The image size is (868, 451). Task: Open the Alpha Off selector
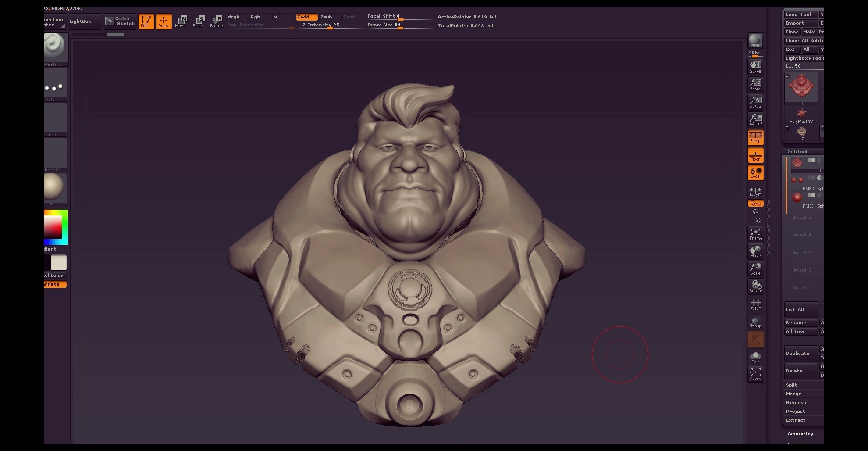point(55,120)
